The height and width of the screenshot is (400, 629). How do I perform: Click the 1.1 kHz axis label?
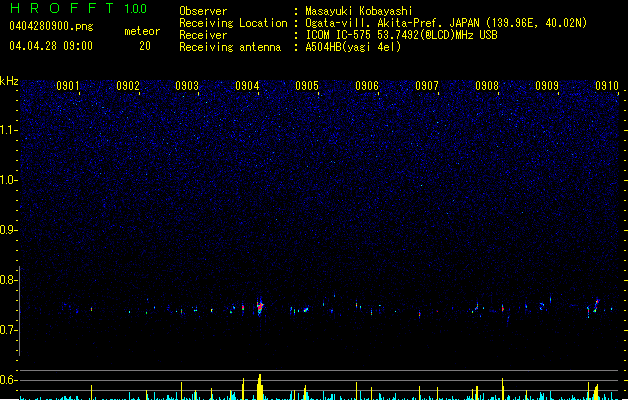click(7, 130)
